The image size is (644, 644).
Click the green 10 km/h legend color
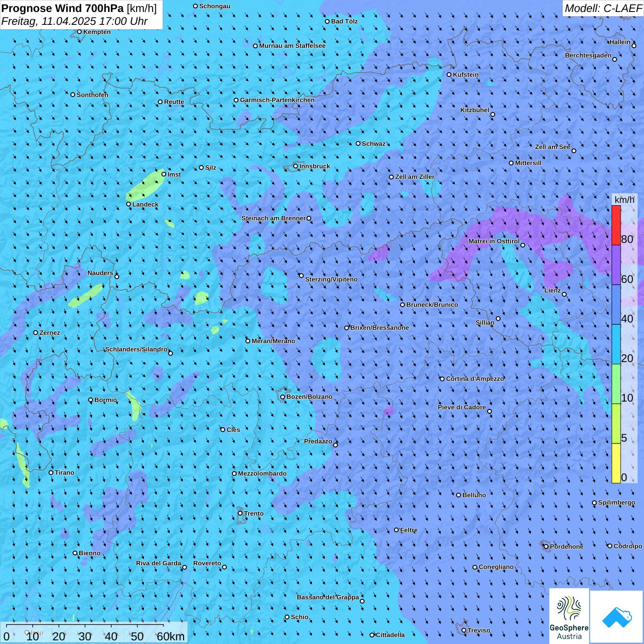(x=616, y=384)
